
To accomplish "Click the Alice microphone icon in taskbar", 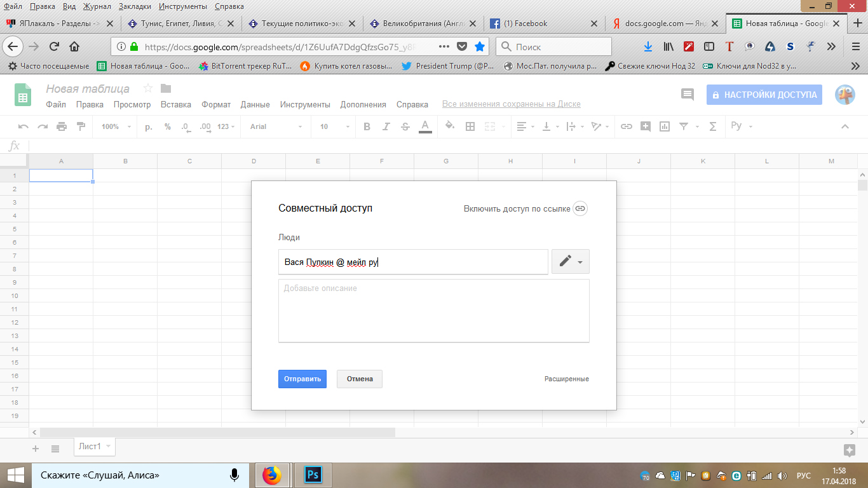I will pos(234,475).
